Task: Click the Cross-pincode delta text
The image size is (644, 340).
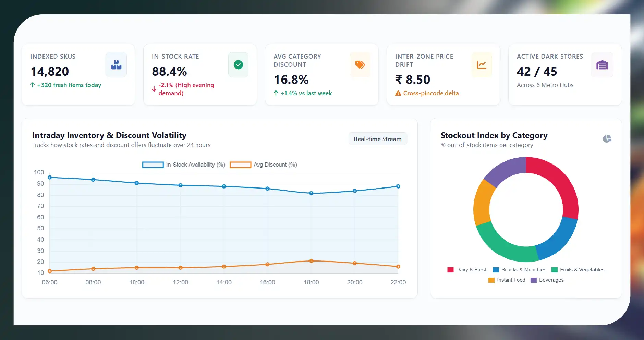Action: coord(431,93)
